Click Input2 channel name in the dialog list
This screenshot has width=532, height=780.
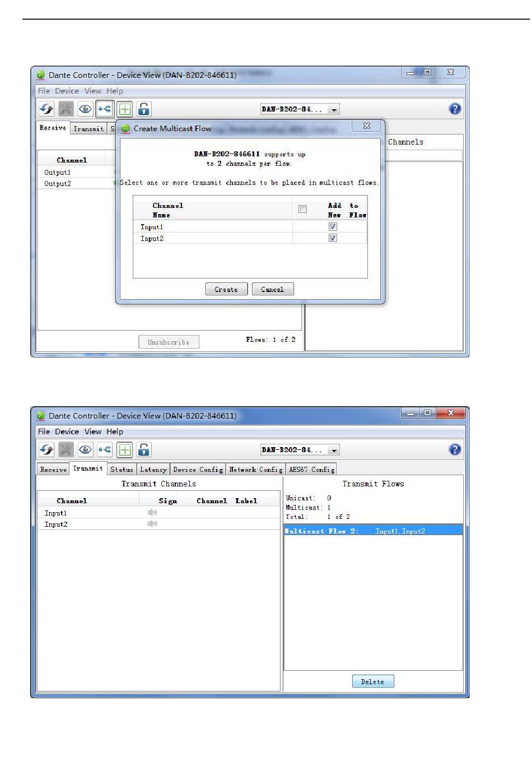(152, 238)
